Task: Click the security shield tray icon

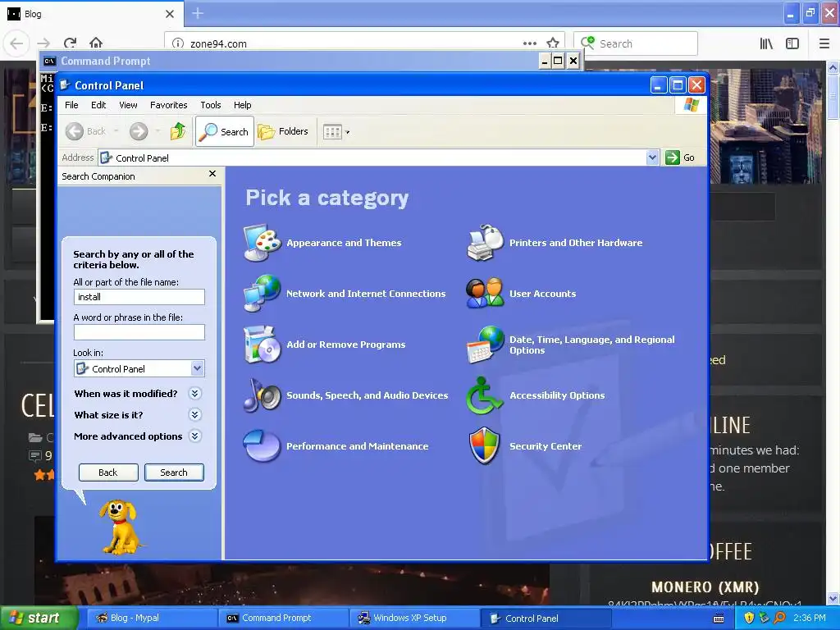Action: pyautogui.click(x=749, y=619)
